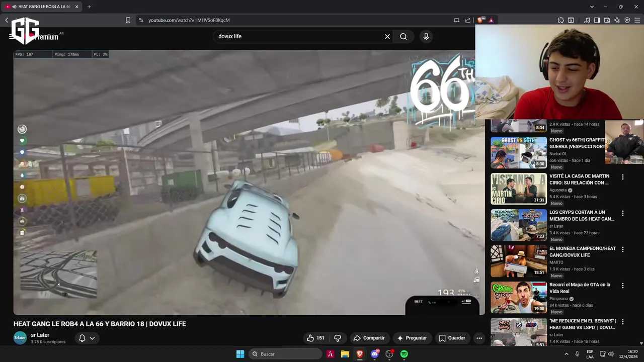
Task: Click MARTO channel name
Action: [556, 262]
